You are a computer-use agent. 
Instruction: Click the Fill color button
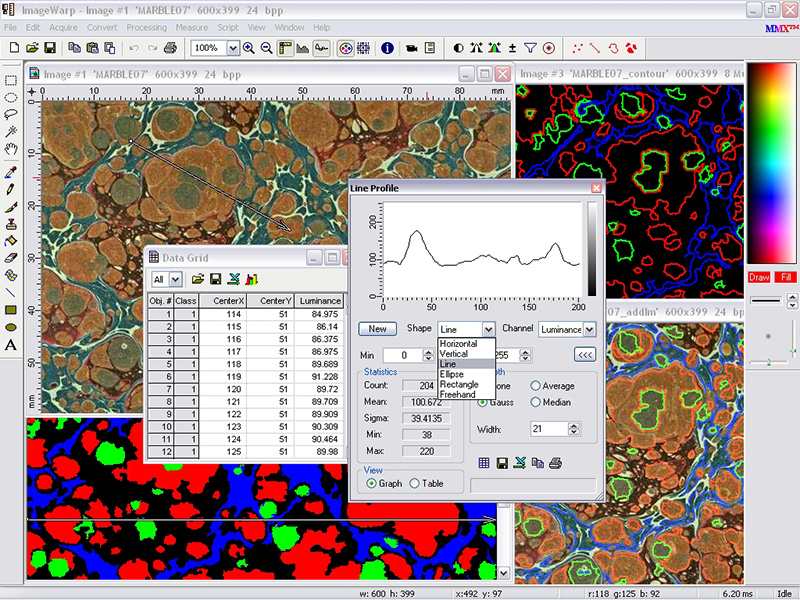point(786,277)
